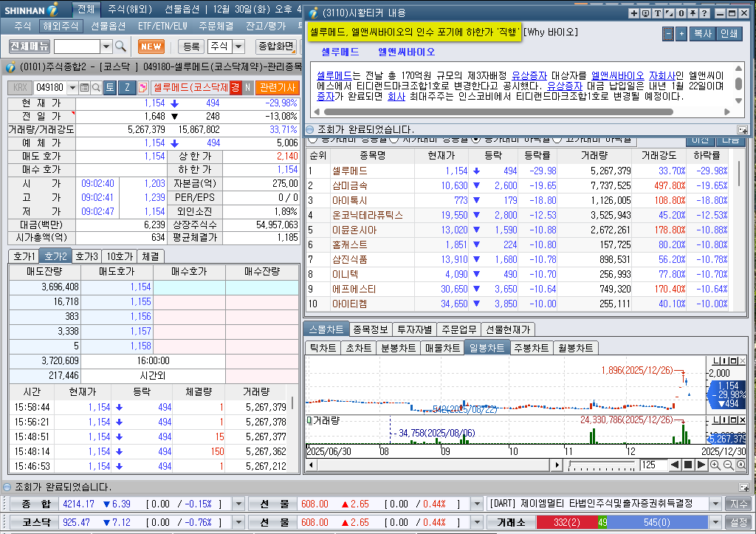Click the 인쇄 print button
Viewport: 756px width, 534px height.
729,34
